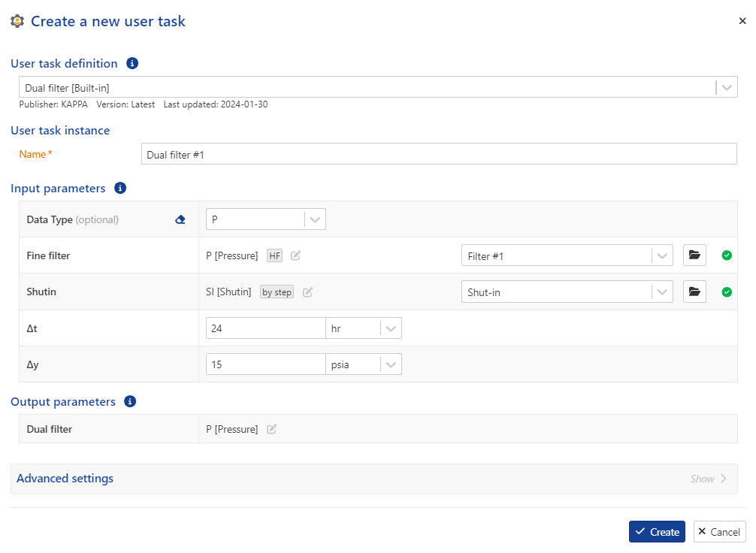
Task: Browse folder for the Fine filter input
Action: 694,255
